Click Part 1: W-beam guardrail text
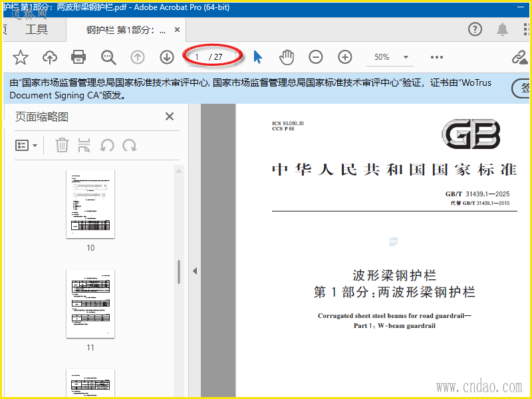This screenshot has width=532, height=399. click(394, 326)
